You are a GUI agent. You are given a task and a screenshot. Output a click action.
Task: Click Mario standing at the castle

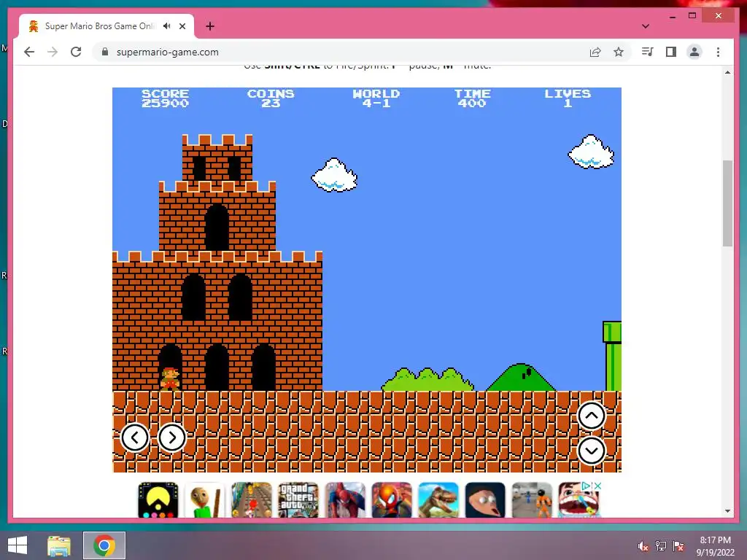pyautogui.click(x=170, y=379)
